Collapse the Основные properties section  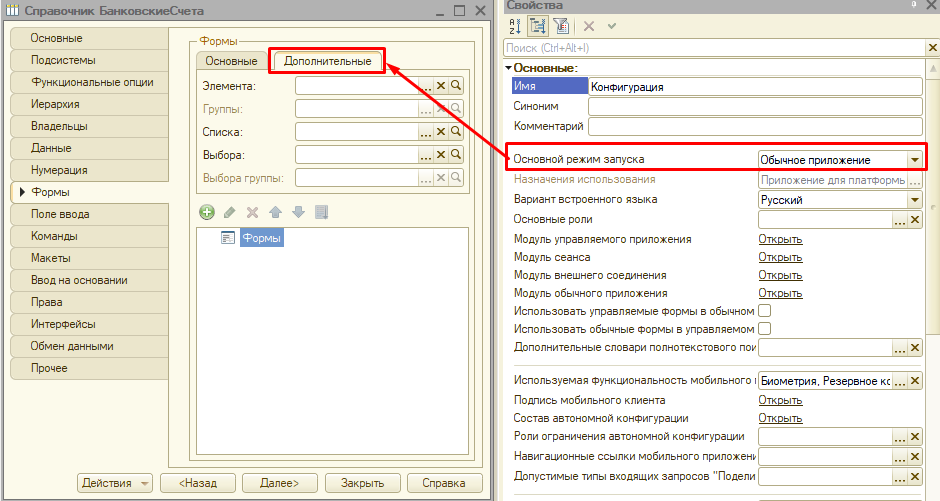click(x=509, y=68)
